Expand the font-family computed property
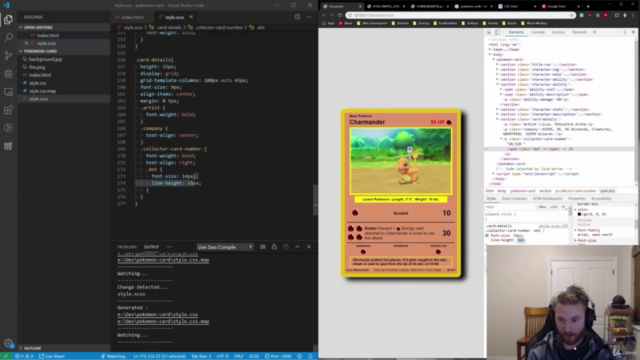Screen dimensions: 640x360 pyautogui.click(x=576, y=230)
